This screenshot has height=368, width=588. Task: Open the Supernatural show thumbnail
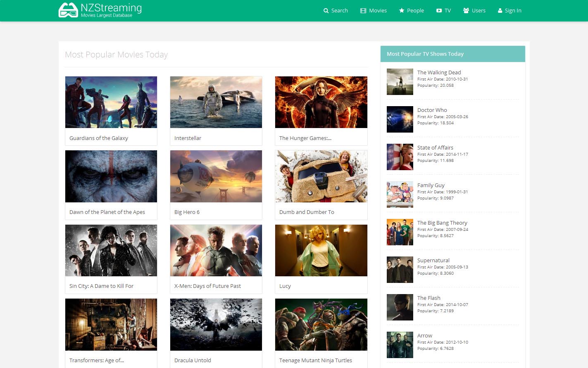point(400,270)
